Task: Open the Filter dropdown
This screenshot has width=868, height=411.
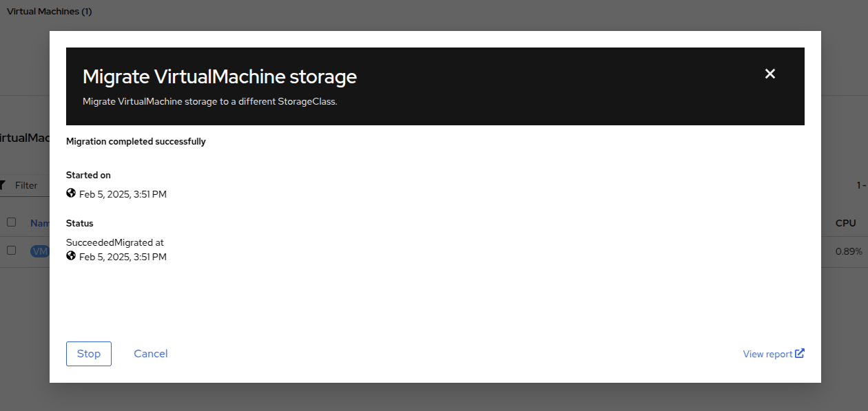Action: (26, 185)
